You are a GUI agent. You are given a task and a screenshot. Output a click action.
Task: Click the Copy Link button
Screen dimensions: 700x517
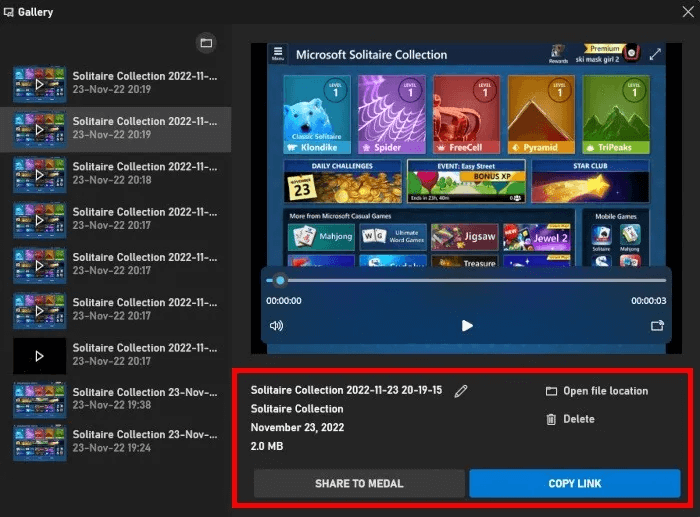(x=575, y=483)
